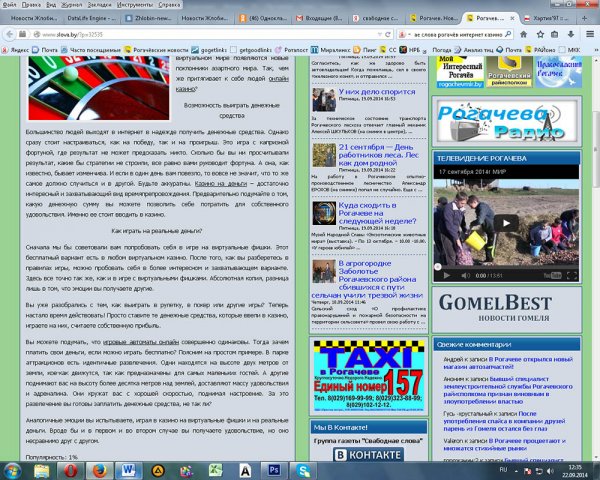Switch to the 'Входящие' browser tab

click(271, 18)
